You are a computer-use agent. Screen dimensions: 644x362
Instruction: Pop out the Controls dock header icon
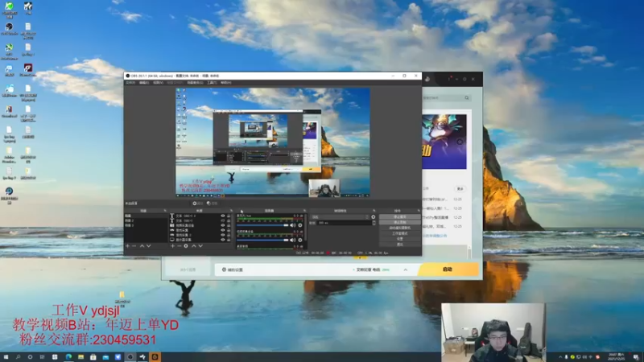coord(419,211)
